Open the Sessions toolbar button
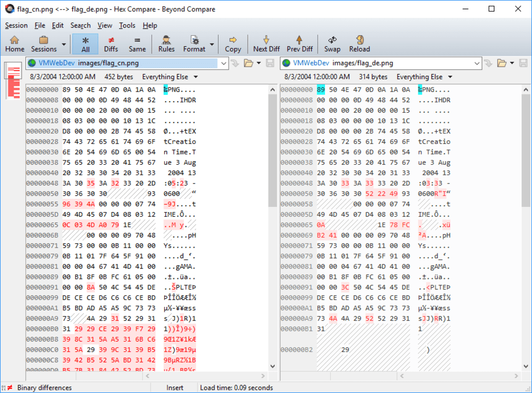 coord(44,44)
